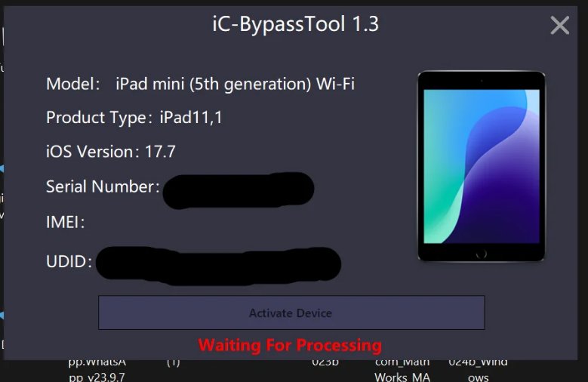This screenshot has height=382, width=588.
Task: Click the Waiting For Processing status text
Action: [x=290, y=345]
